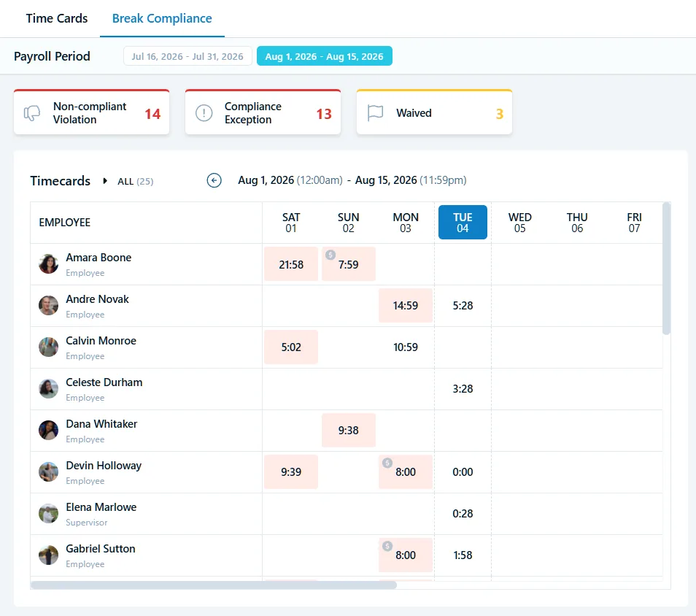Screen dimensions: 696x616
Task: Click the name Andre Novak
Action: [x=97, y=299]
